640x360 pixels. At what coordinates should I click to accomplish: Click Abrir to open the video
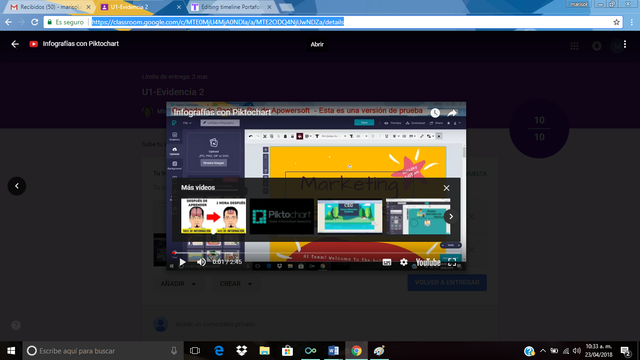click(317, 44)
